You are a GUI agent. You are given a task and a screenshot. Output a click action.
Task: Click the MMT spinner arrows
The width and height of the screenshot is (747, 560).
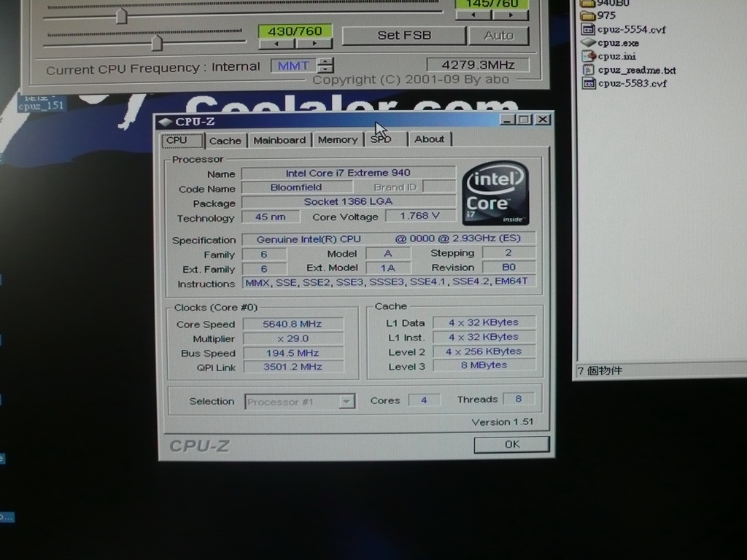click(x=325, y=65)
